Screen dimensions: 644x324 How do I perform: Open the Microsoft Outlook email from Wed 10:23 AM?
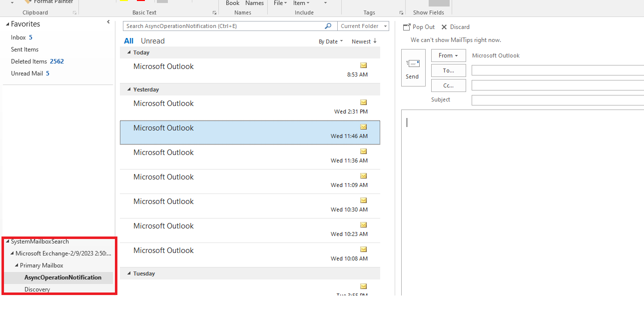click(250, 230)
